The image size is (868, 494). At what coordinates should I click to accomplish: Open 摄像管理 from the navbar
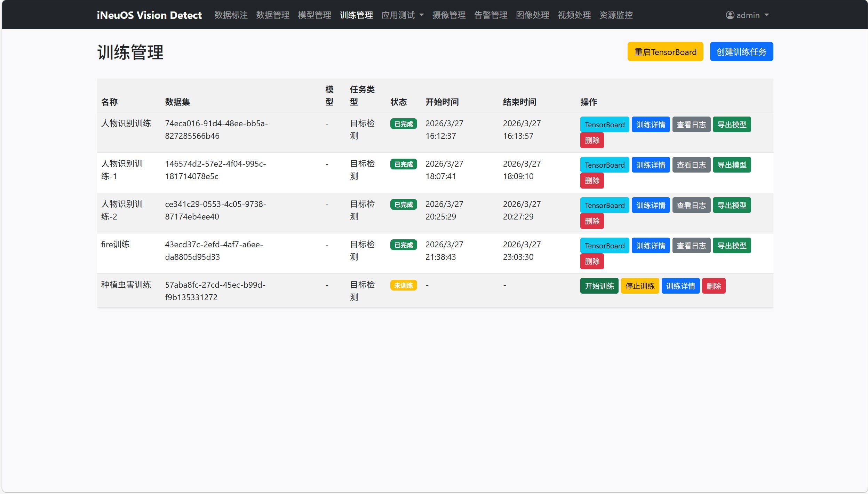[x=449, y=15]
